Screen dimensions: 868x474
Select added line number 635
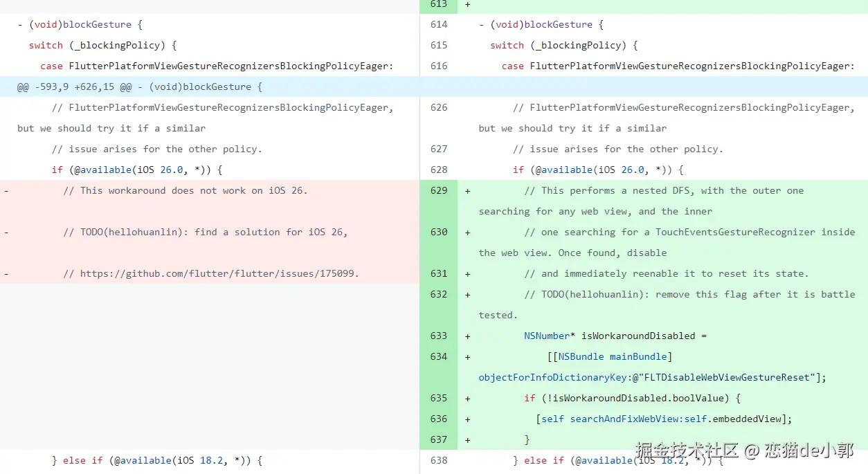439,398
